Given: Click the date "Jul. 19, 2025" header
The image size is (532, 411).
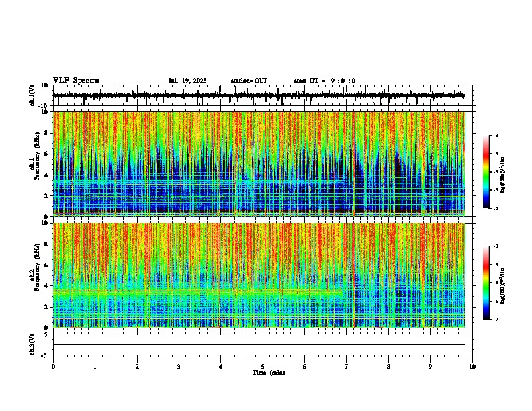Looking at the screenshot, I should (187, 81).
